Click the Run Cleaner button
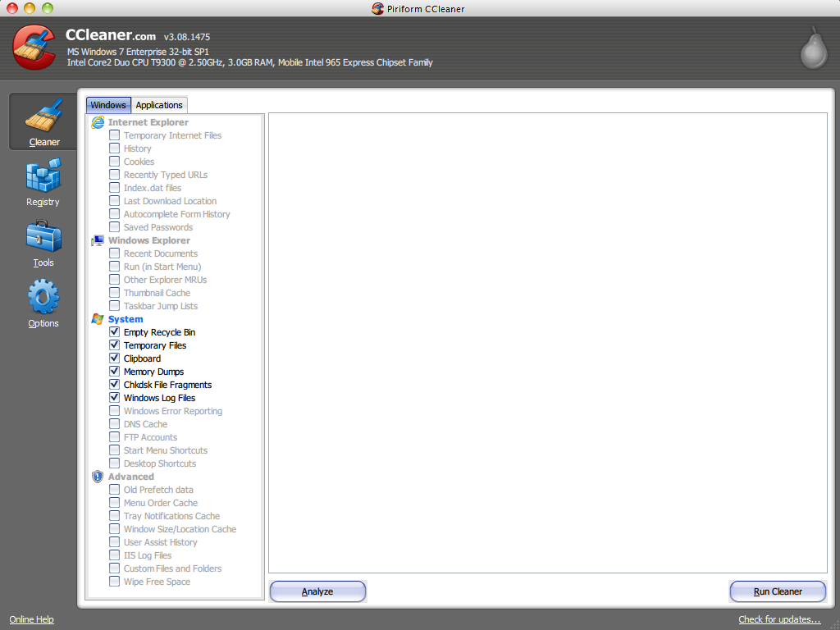 [x=778, y=591]
